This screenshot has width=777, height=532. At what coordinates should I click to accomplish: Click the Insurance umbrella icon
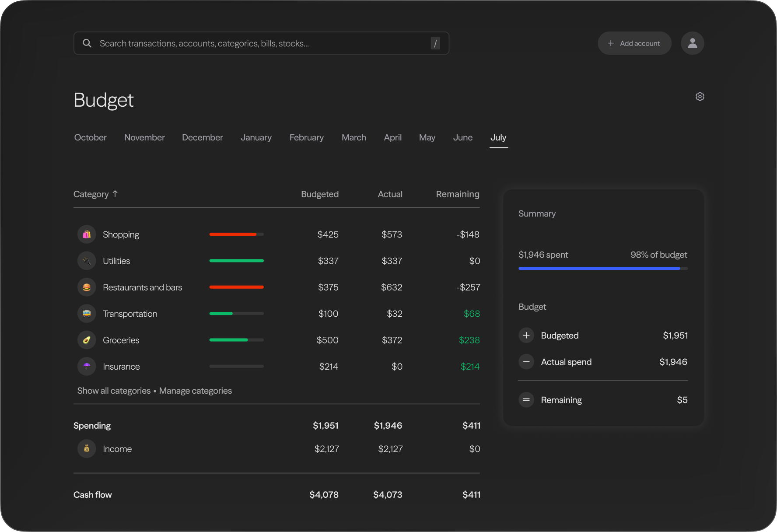tap(87, 366)
